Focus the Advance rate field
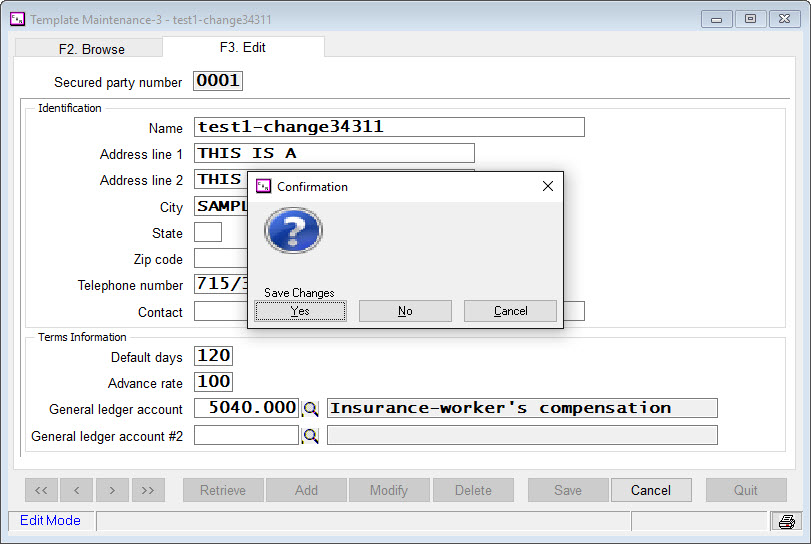Image resolution: width=811 pixels, height=544 pixels. point(213,382)
